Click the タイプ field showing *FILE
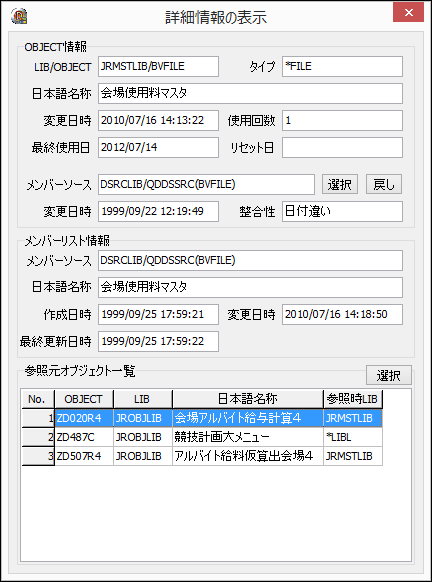Screen dimensions: 432x582 tap(342, 66)
